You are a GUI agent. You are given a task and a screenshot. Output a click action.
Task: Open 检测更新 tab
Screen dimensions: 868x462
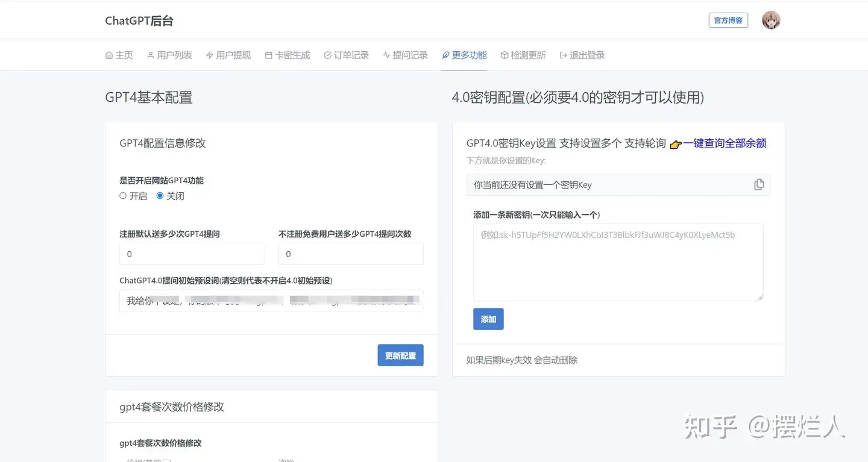(x=523, y=55)
